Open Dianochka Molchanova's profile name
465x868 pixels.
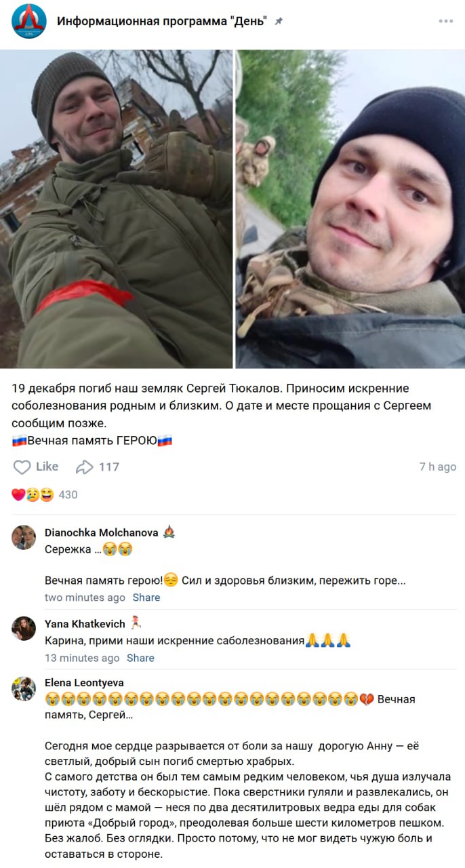[x=101, y=532]
